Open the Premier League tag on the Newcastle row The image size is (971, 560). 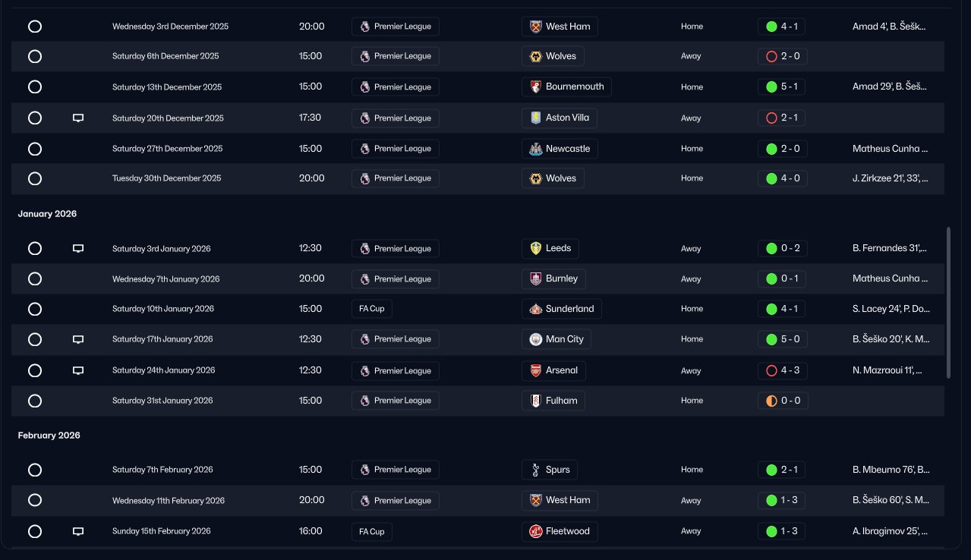[x=396, y=149]
